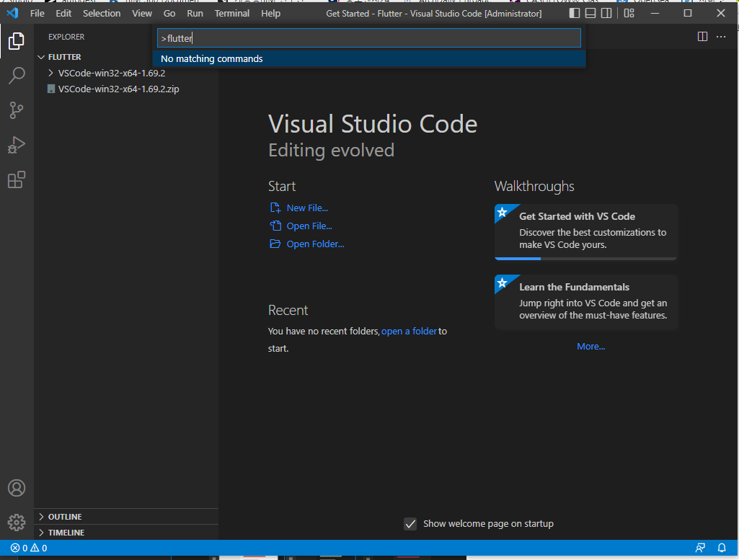This screenshot has height=560, width=739.
Task: Click in the command palette input field
Action: pyautogui.click(x=369, y=38)
